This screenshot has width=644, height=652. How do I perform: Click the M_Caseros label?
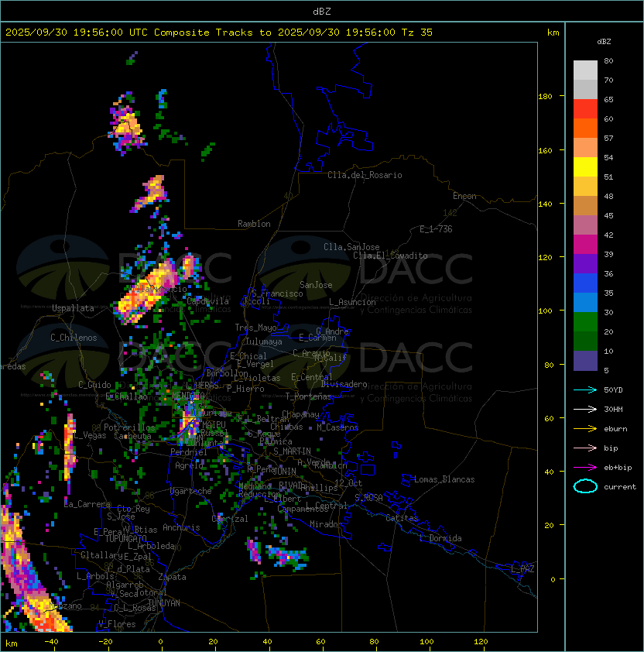click(337, 427)
